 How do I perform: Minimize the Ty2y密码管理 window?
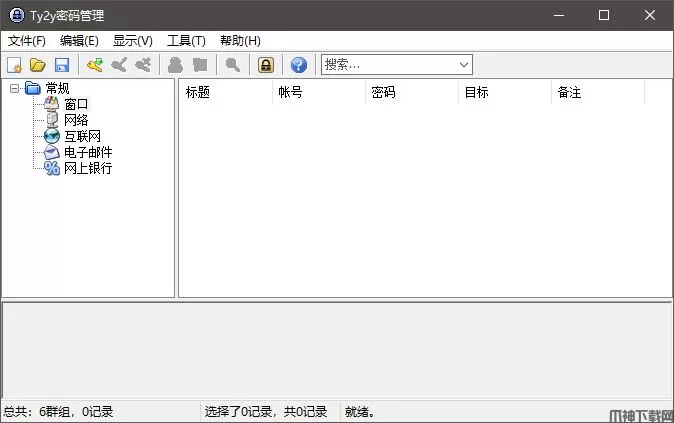559,15
